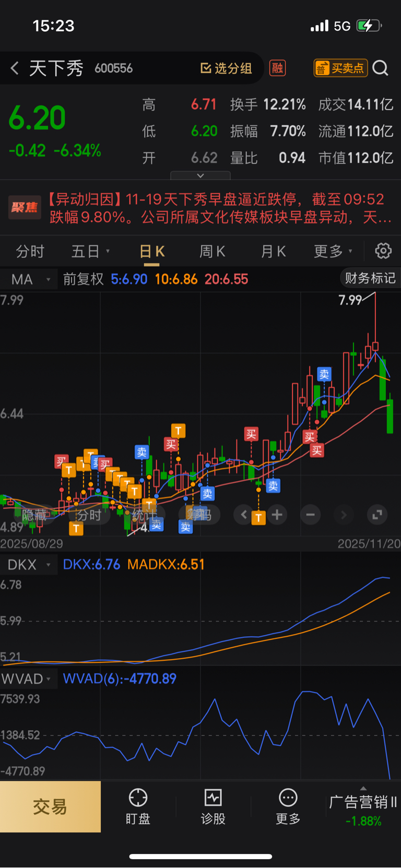Tap the 交易 trade button
The height and width of the screenshot is (868, 401).
50,807
